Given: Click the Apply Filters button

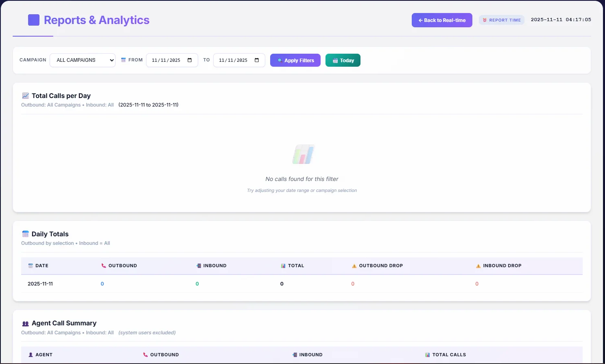Looking at the screenshot, I should tap(295, 60).
